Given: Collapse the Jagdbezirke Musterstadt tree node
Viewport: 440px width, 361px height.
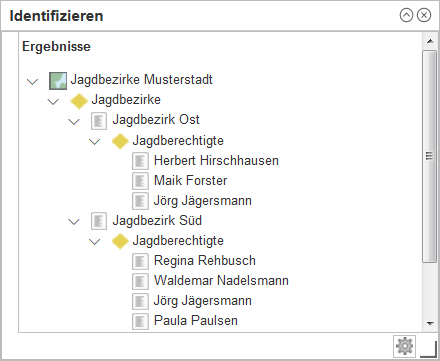Looking at the screenshot, I should 32,81.
